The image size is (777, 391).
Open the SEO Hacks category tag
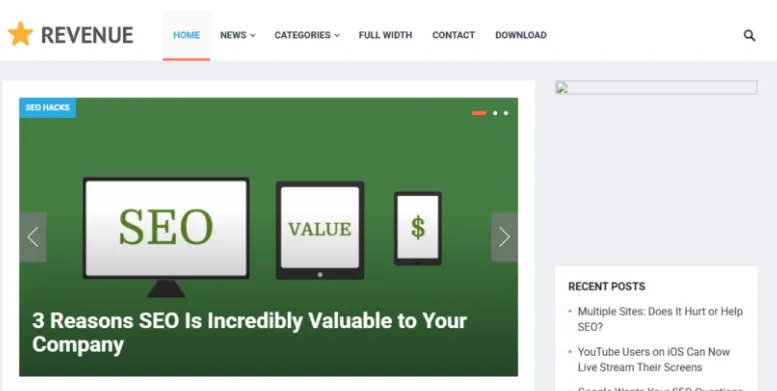click(48, 108)
